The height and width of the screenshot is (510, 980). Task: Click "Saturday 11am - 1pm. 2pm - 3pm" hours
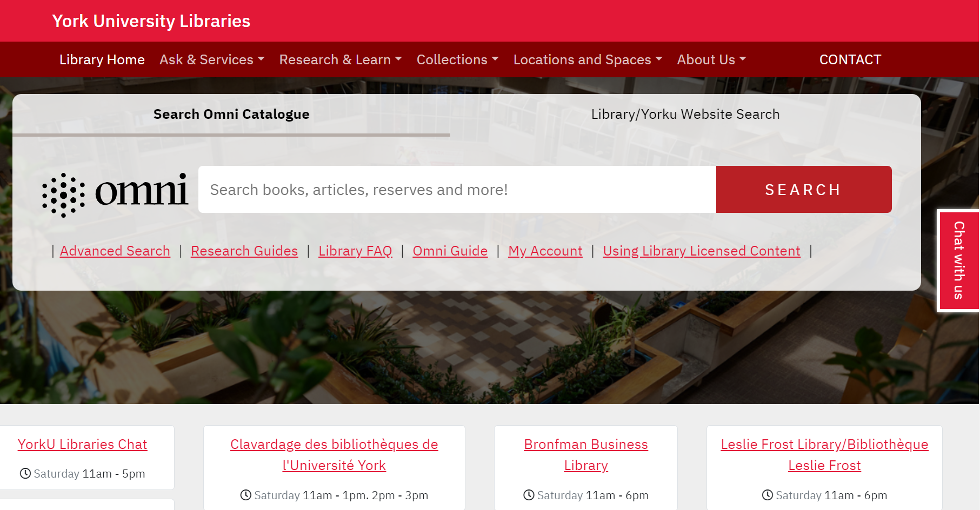click(341, 495)
